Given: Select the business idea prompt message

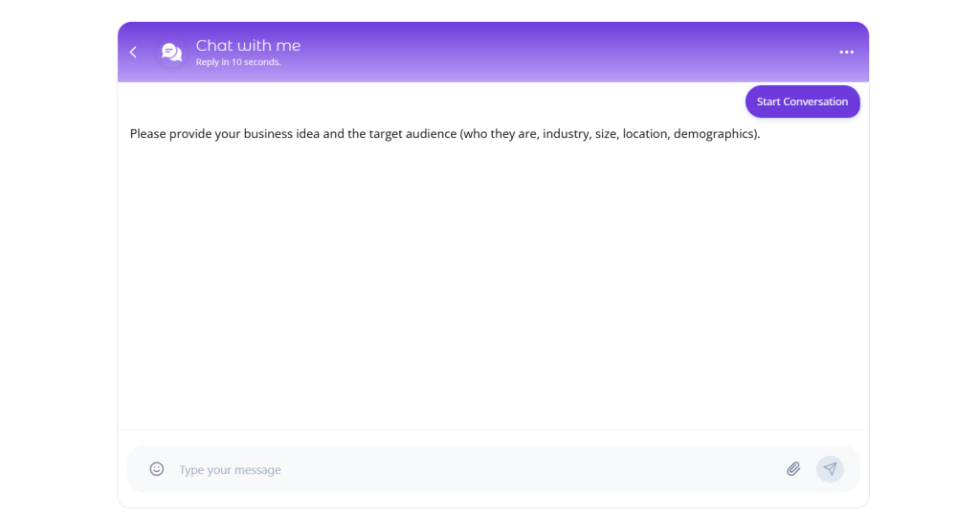Looking at the screenshot, I should tap(444, 134).
